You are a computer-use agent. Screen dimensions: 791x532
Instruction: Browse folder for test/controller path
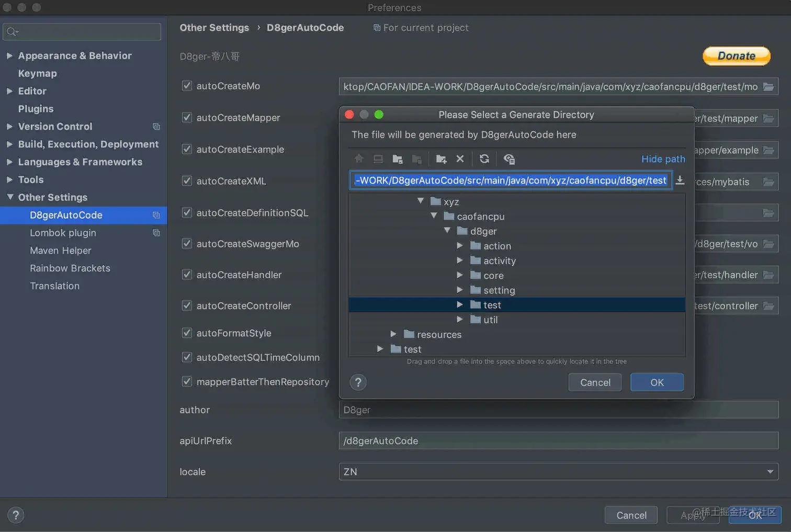click(768, 305)
